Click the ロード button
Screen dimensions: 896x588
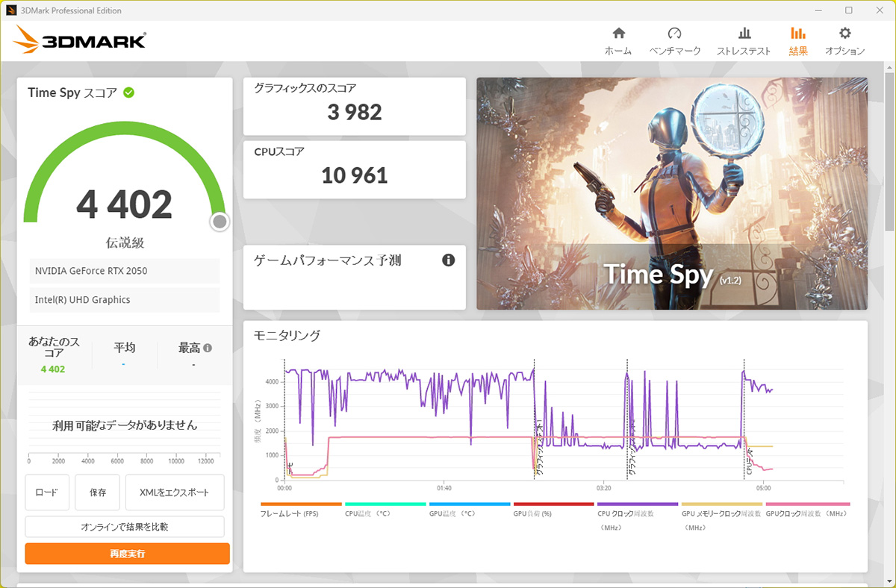(47, 492)
